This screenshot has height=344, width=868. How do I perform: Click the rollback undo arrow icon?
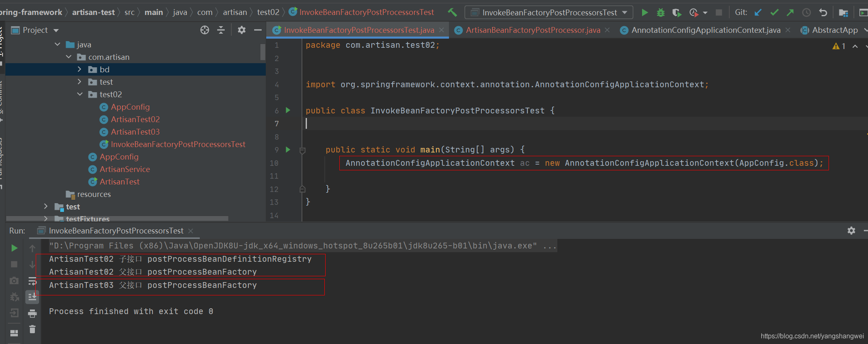tap(823, 12)
